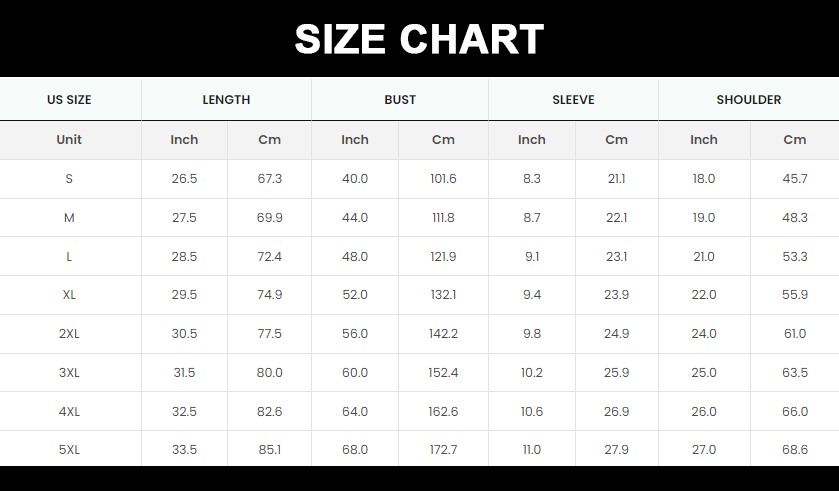Select the XL size row label
Viewport: 839px width, 491px height.
tap(69, 295)
